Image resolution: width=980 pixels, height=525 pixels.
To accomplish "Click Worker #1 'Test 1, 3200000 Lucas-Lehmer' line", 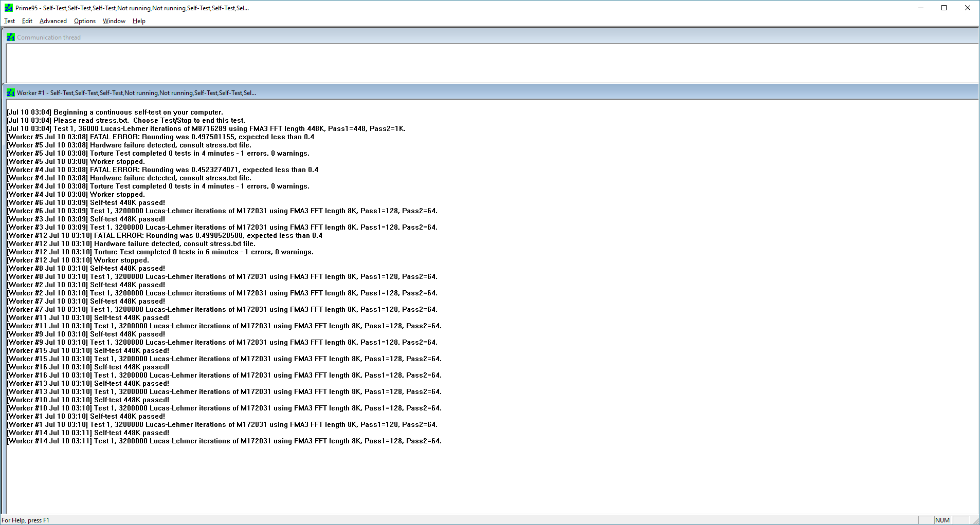I will coord(222,424).
